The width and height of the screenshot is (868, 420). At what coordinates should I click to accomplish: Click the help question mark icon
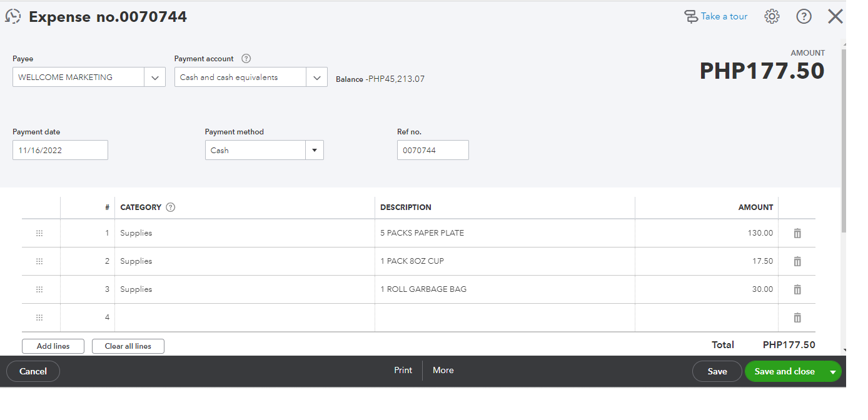804,16
